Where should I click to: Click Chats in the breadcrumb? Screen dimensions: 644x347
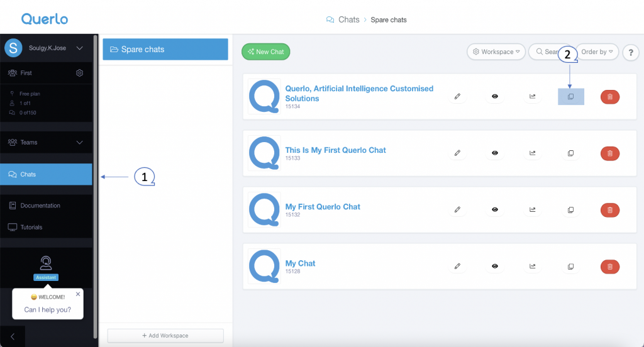tap(348, 19)
